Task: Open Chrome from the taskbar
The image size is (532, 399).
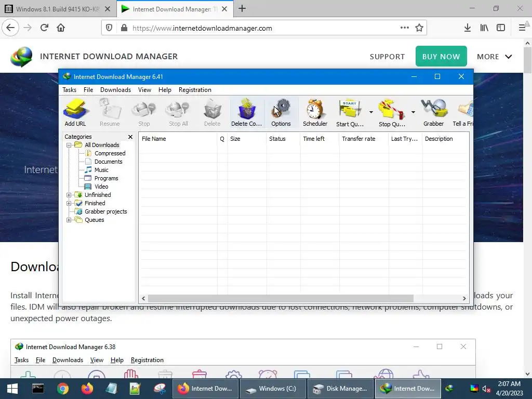Action: (62, 389)
